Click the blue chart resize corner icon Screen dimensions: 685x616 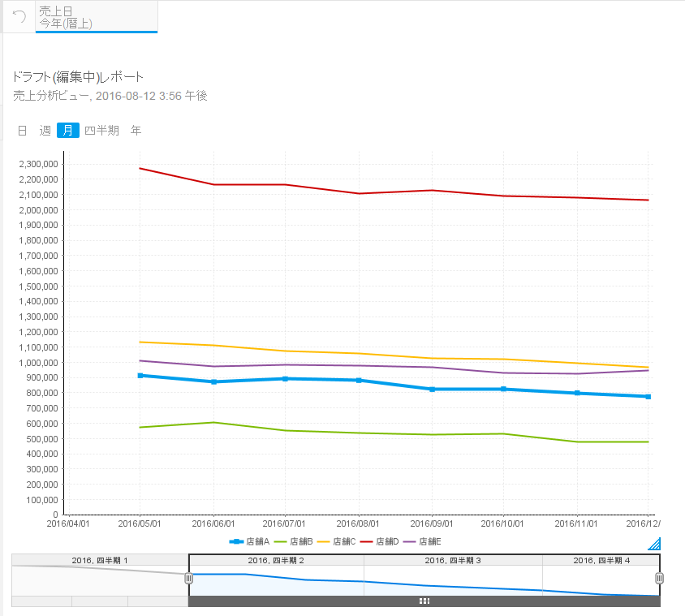pyautogui.click(x=654, y=544)
